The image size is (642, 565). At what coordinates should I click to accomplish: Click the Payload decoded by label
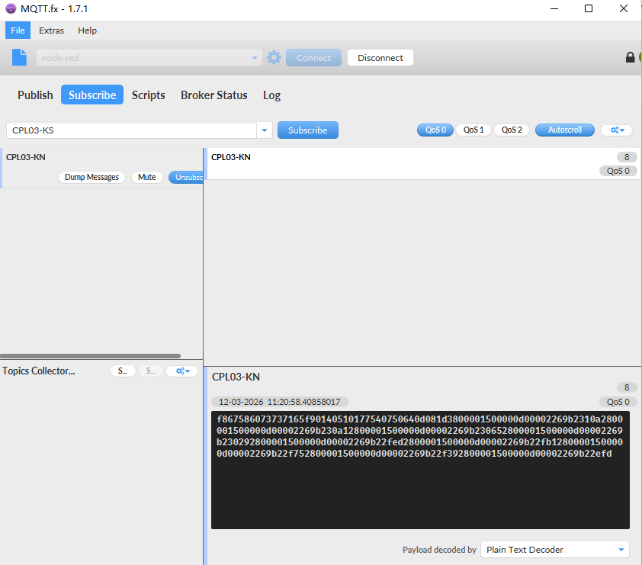(x=439, y=550)
